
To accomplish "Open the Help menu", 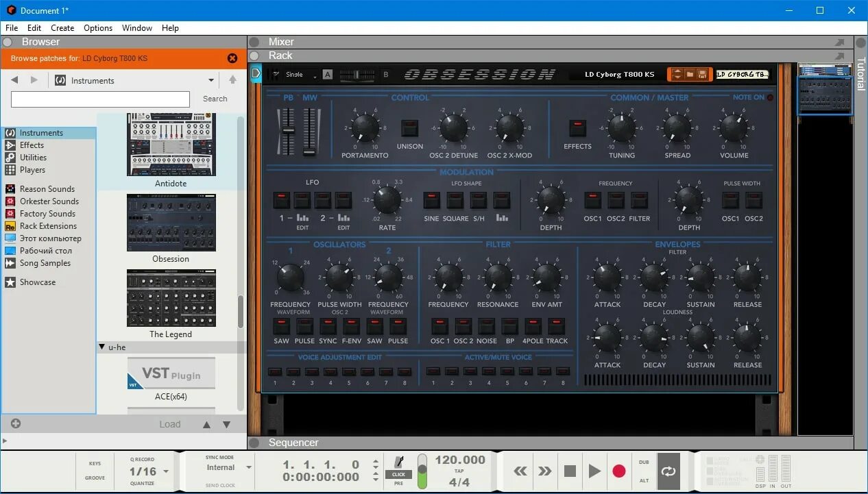I will point(170,28).
